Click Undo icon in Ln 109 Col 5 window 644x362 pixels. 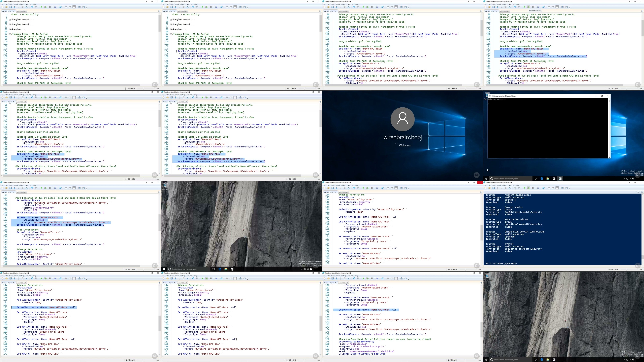[x=354, y=7]
